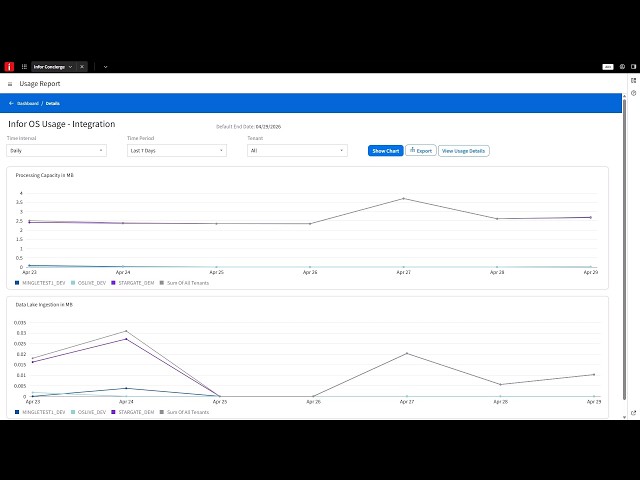Open the app grid launcher icon
This screenshot has height=480, width=640.
(x=24, y=67)
